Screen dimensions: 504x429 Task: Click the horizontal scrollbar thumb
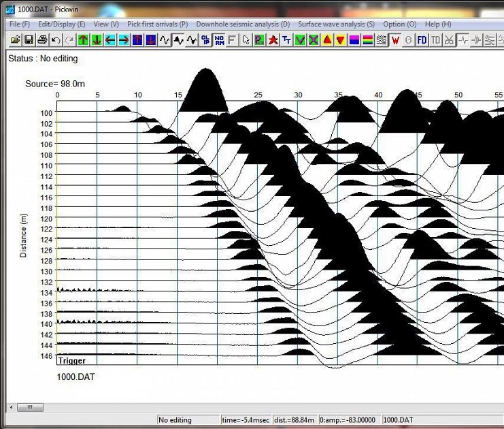pyautogui.click(x=30, y=407)
